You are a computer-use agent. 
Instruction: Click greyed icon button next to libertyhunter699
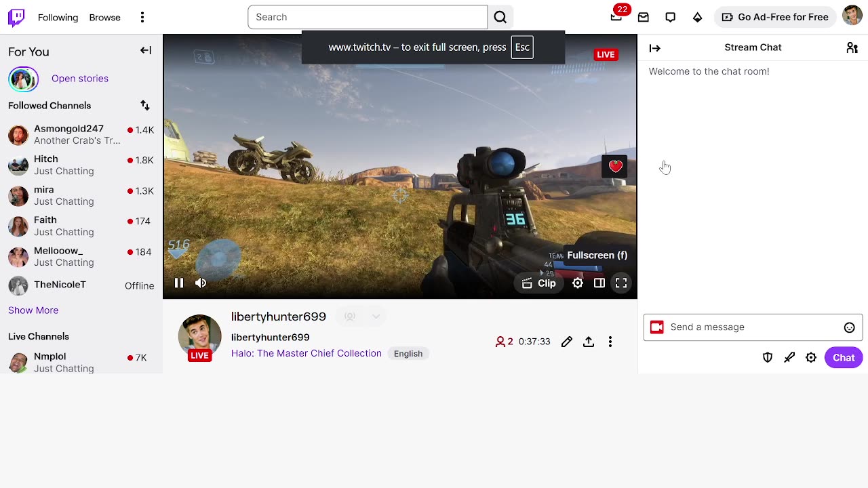350,317
